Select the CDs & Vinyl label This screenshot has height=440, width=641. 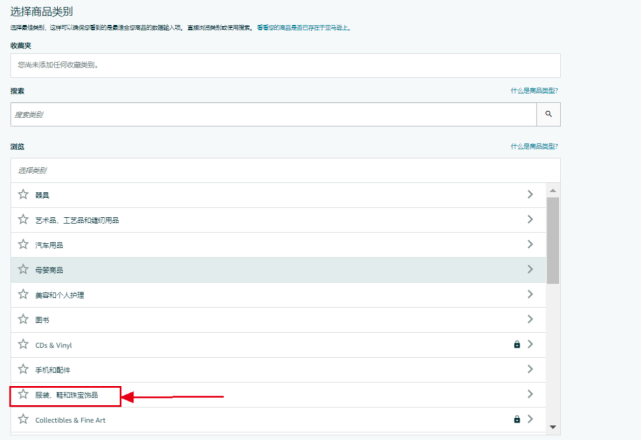[x=54, y=345]
